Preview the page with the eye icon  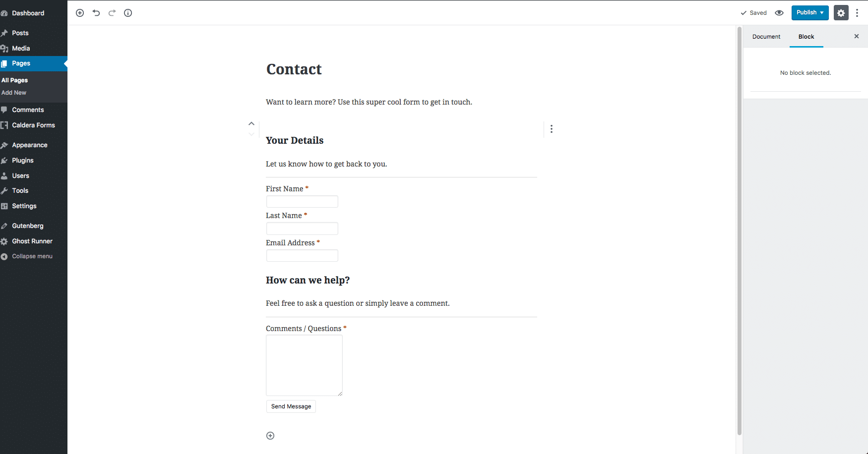tap(779, 13)
